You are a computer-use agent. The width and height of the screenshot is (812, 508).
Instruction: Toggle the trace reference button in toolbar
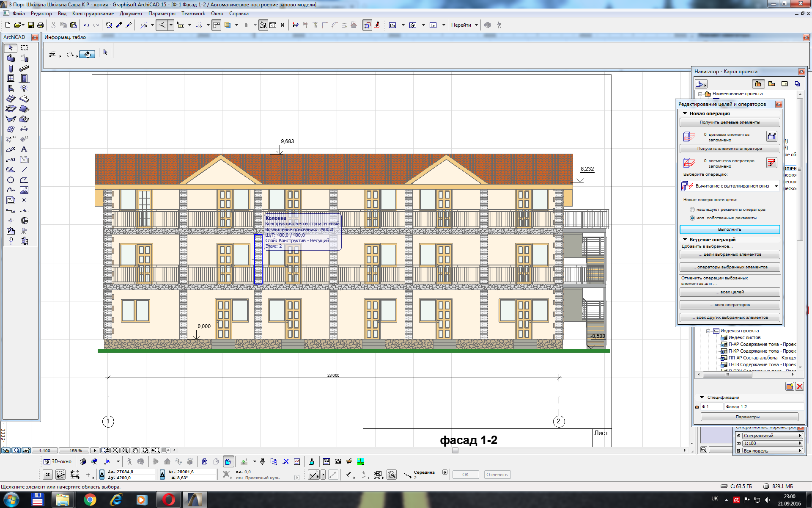(x=228, y=25)
